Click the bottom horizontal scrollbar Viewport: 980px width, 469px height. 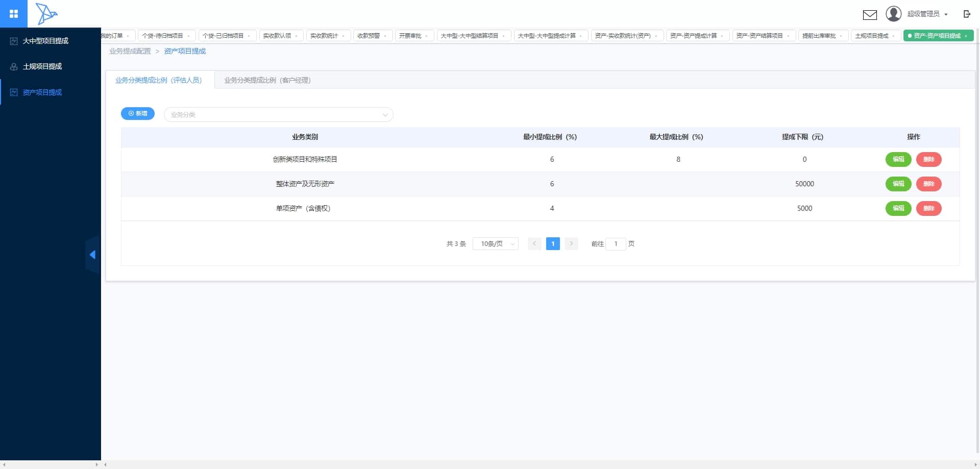[x=540, y=464]
